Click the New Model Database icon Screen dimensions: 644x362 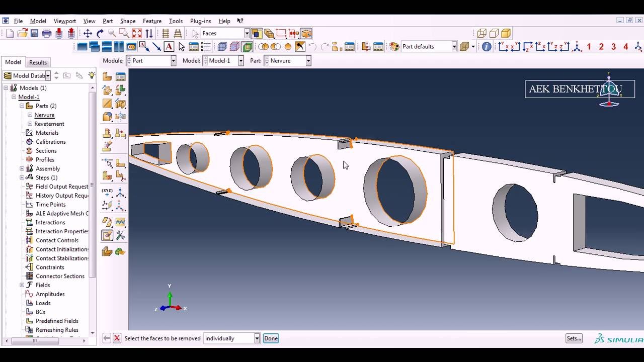coord(10,33)
